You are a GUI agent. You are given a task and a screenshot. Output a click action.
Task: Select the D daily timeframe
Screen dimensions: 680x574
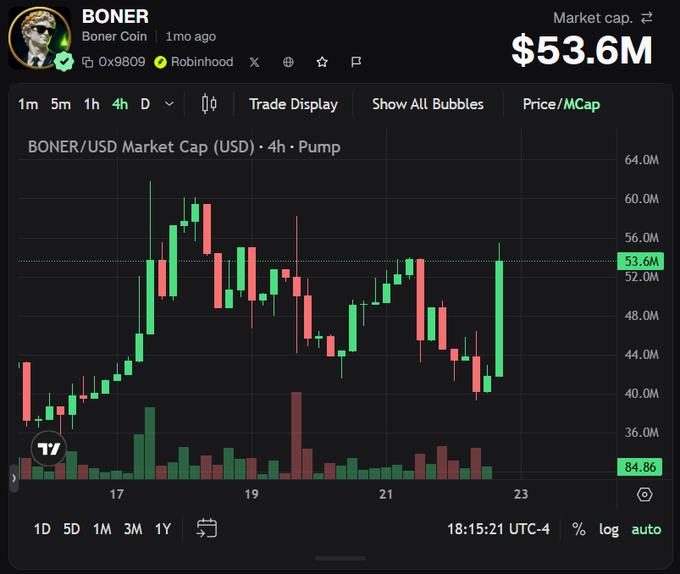pyautogui.click(x=145, y=104)
